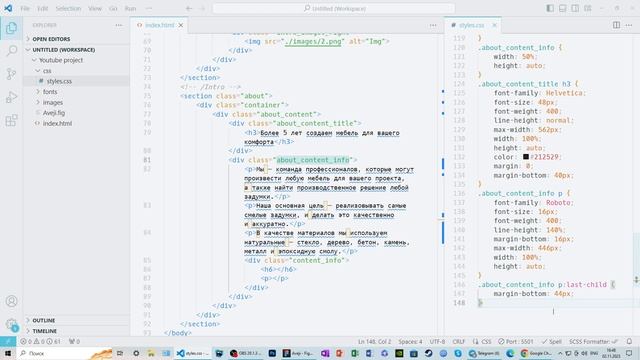Switch to Figma Aveji window in taskbar

click(x=298, y=353)
